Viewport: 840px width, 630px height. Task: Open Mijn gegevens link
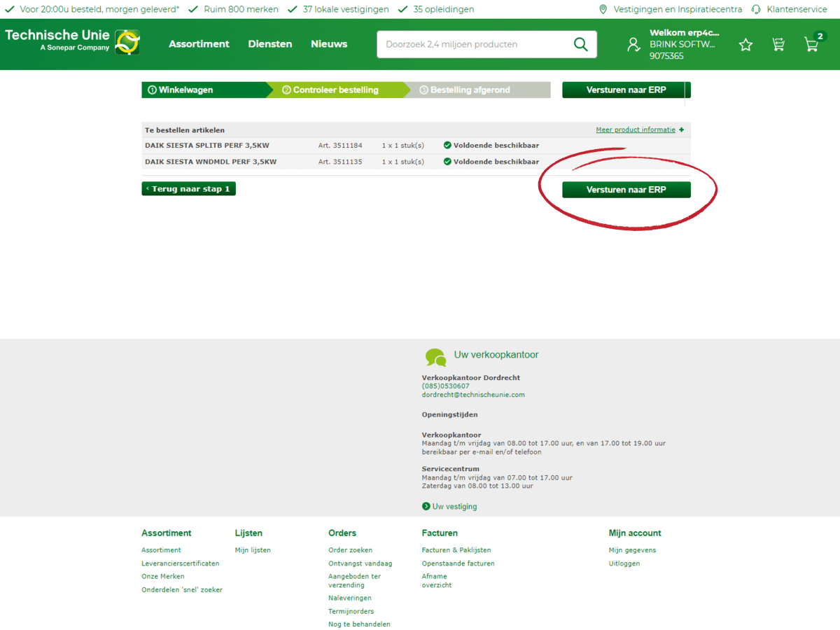pos(632,550)
